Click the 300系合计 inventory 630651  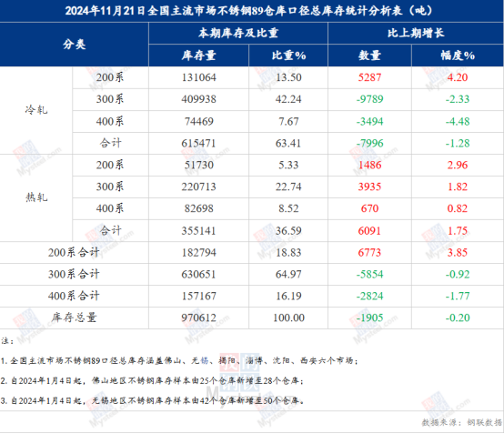coord(198,275)
